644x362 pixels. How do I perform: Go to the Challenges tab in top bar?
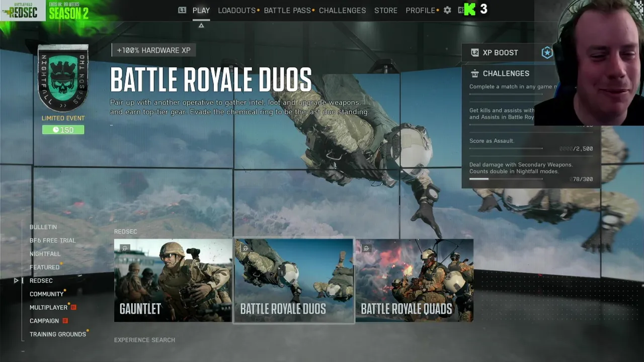click(x=342, y=10)
